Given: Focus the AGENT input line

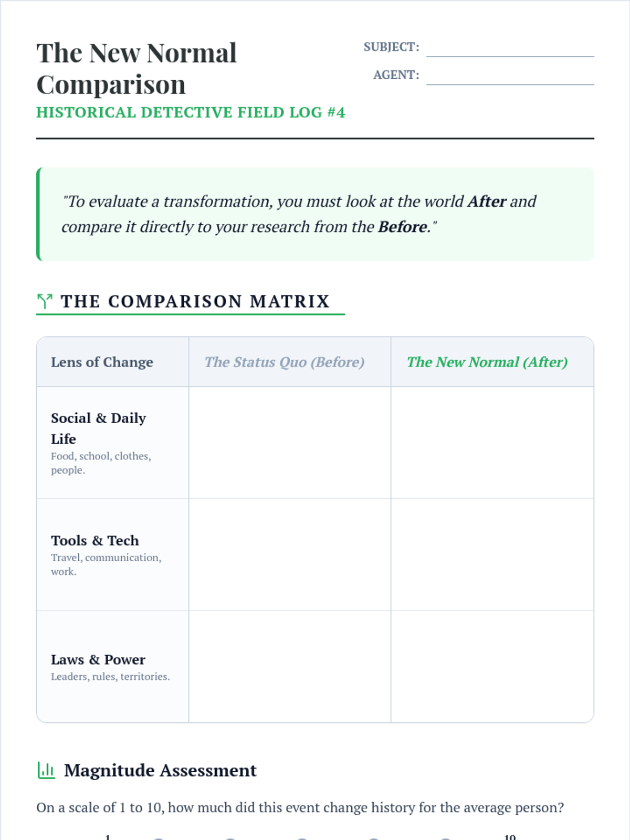Looking at the screenshot, I should [510, 76].
